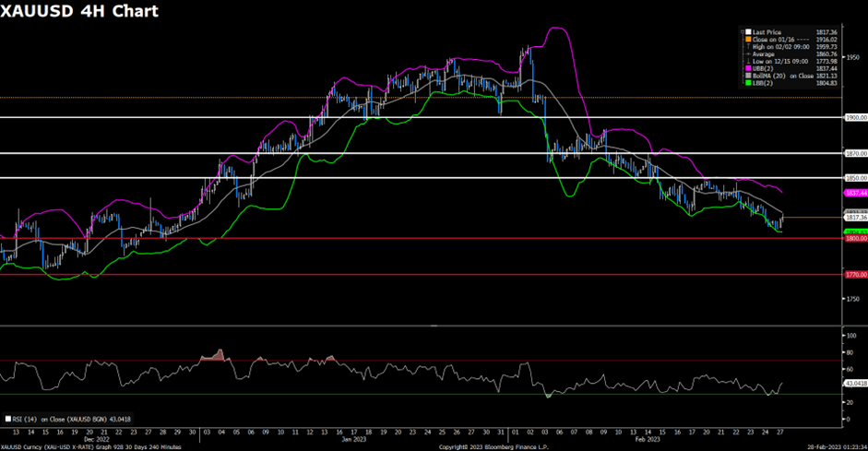Click the white Last Price legend swatch

pyautogui.click(x=749, y=31)
